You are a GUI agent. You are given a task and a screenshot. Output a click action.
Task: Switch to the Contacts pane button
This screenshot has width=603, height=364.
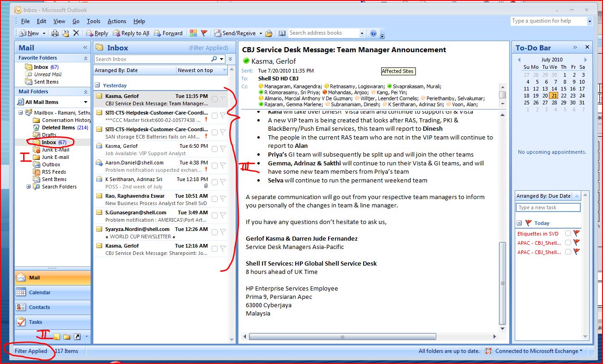[x=53, y=307]
